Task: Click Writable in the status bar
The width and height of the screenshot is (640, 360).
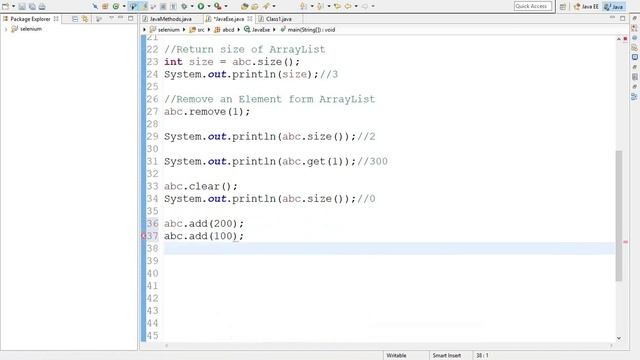Action: (x=396, y=356)
